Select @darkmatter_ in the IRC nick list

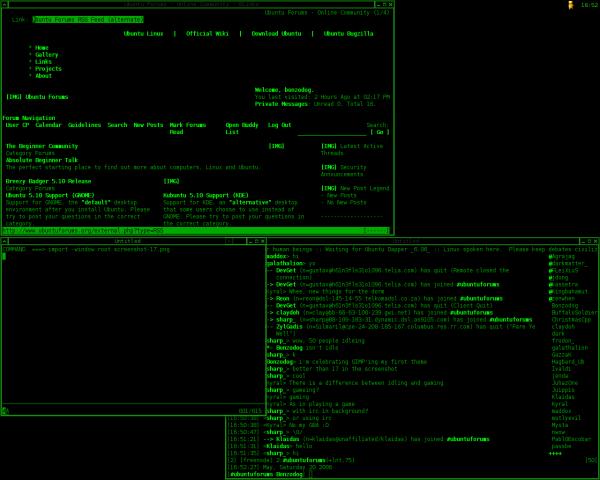point(568,264)
